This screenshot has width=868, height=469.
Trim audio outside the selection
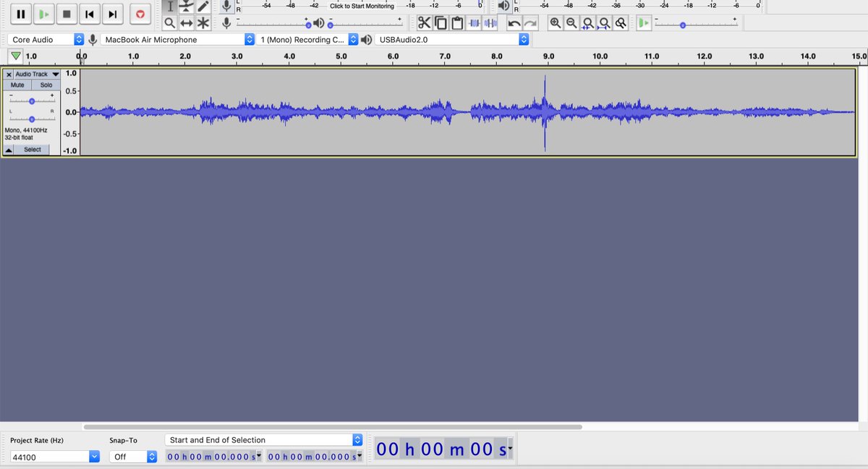[475, 23]
